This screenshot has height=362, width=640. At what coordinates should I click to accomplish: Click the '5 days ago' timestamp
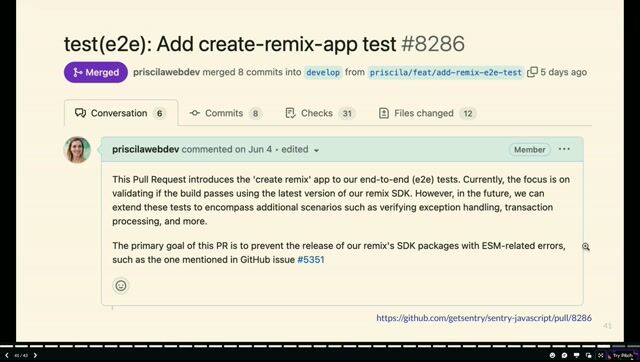[564, 72]
